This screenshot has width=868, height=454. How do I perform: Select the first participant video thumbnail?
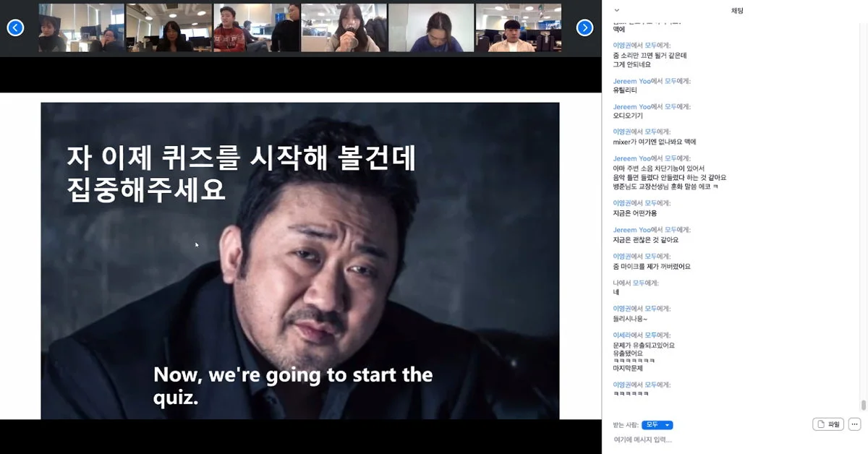coord(82,27)
